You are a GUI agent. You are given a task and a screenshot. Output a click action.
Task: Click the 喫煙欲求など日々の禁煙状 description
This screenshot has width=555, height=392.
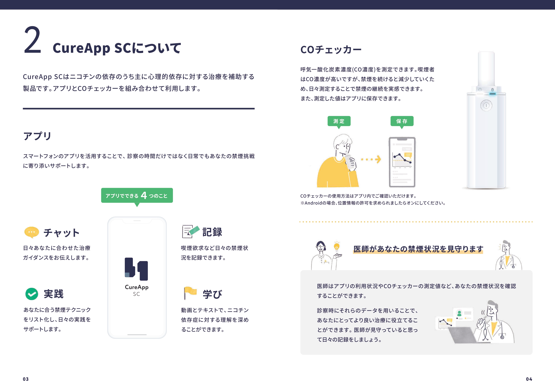pyautogui.click(x=215, y=253)
